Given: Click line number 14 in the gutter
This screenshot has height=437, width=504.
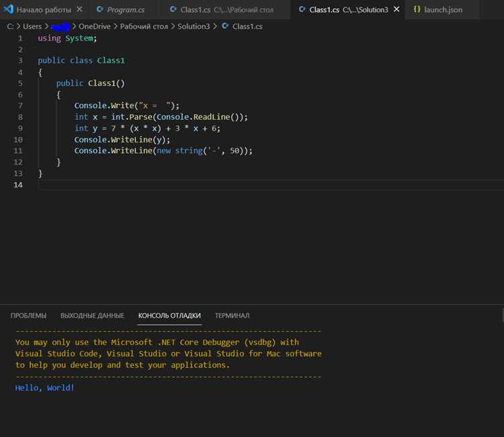Looking at the screenshot, I should tap(18, 185).
